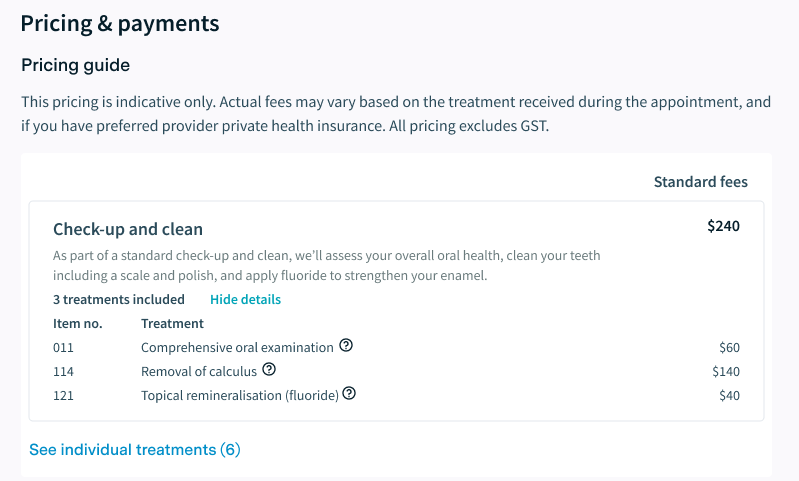The width and height of the screenshot is (799, 481).
Task: Click item number 114
Action: pyautogui.click(x=64, y=371)
